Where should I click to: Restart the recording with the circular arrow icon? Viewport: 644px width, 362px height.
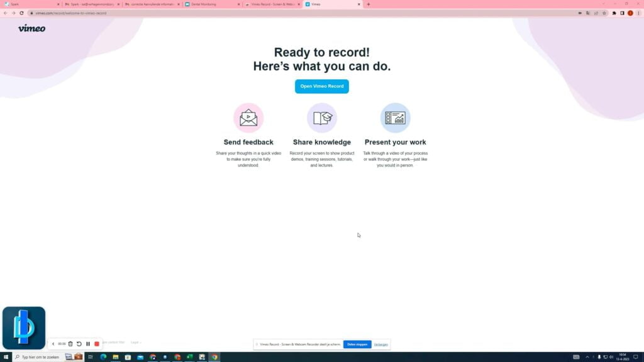(x=79, y=344)
